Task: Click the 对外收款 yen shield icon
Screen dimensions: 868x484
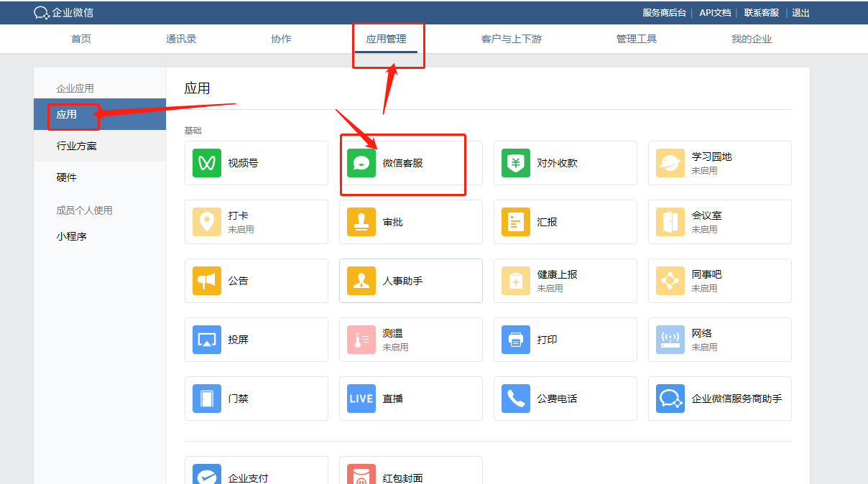Action: coord(516,163)
